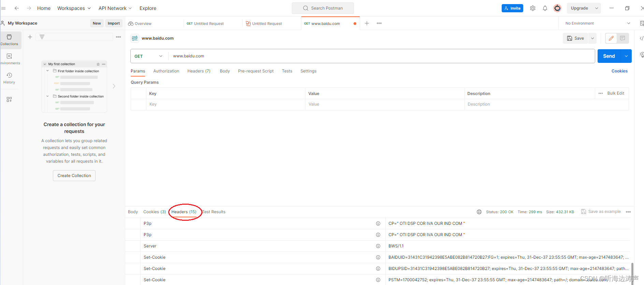The image size is (644, 285).
Task: Open the notifications bell
Action: click(x=545, y=8)
